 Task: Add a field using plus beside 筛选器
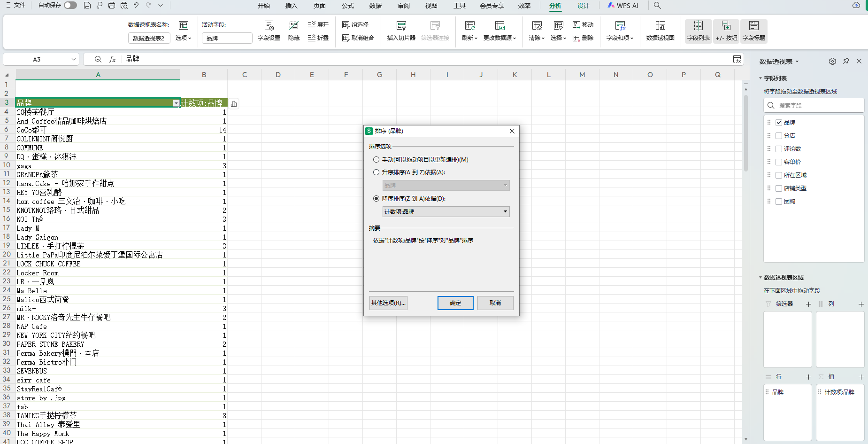(808, 304)
